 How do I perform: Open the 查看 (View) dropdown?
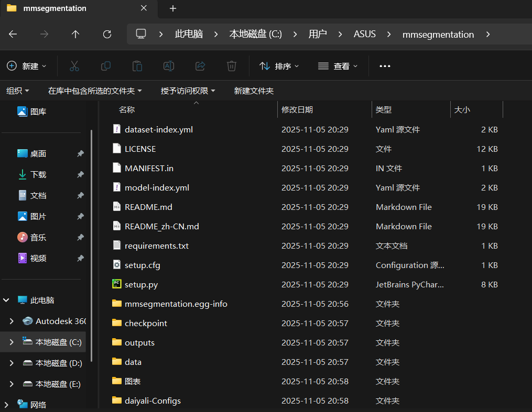(x=338, y=66)
